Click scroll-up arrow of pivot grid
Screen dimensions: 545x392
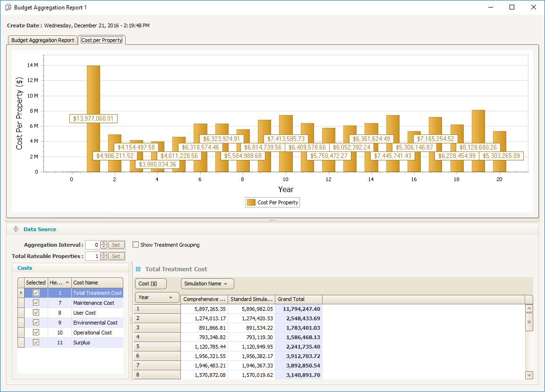point(529,309)
